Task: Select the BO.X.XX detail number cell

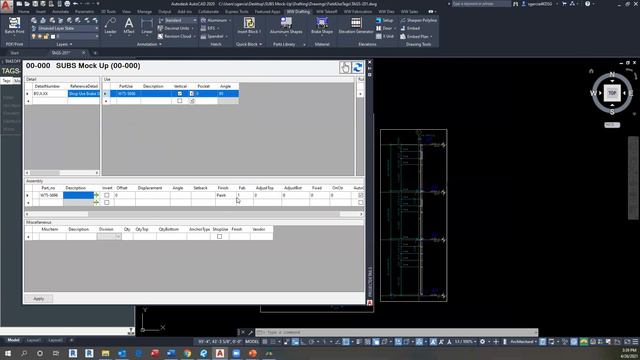Action: pos(49,93)
